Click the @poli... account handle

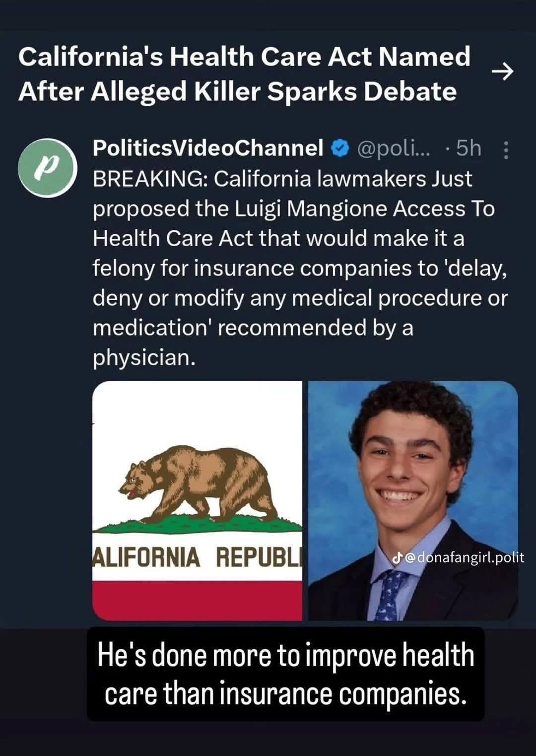[x=394, y=148]
